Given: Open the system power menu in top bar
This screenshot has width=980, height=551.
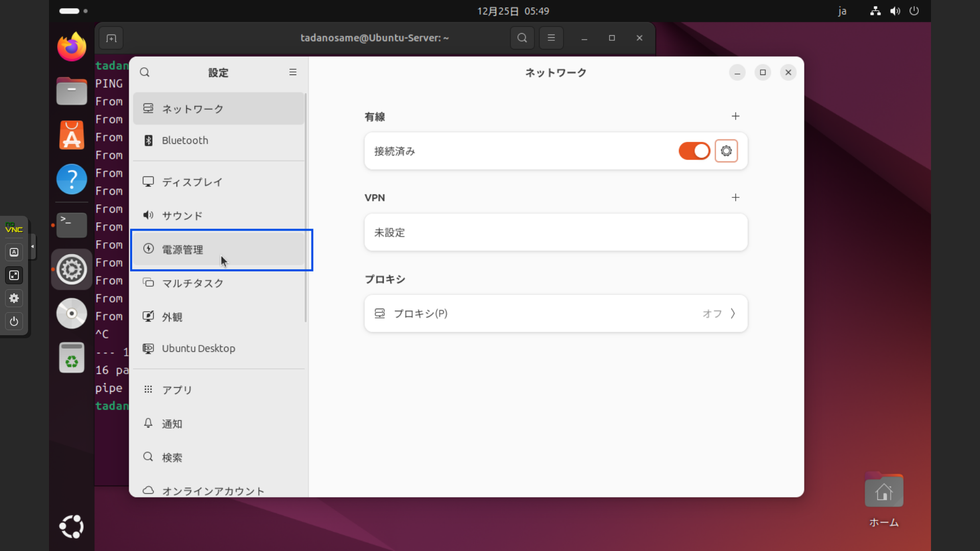Looking at the screenshot, I should (914, 11).
